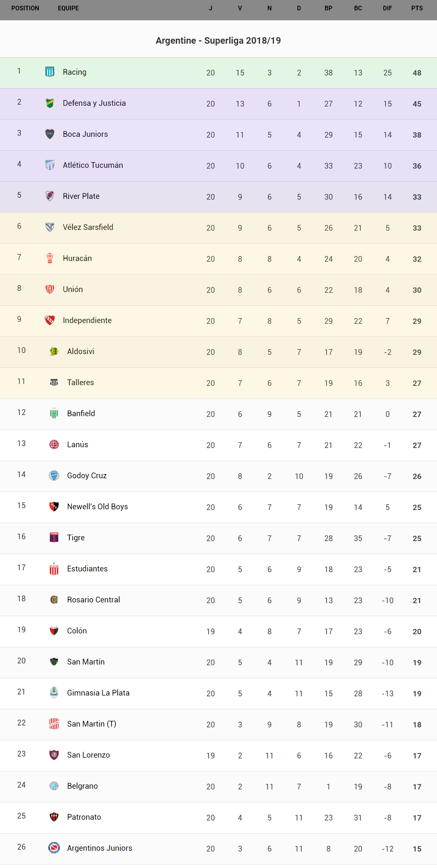The width and height of the screenshot is (437, 868).
Task: Open the Defensa y Justicia team link
Action: coord(94,103)
